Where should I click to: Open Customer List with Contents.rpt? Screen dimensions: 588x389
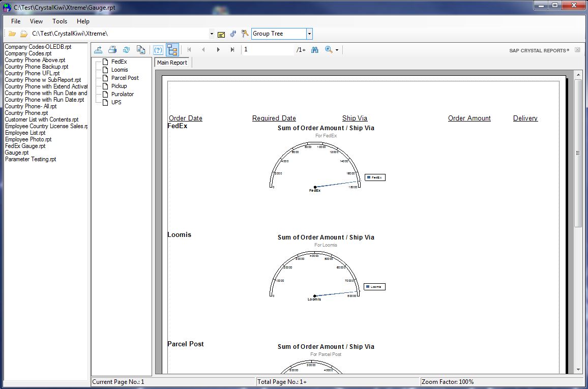point(42,119)
